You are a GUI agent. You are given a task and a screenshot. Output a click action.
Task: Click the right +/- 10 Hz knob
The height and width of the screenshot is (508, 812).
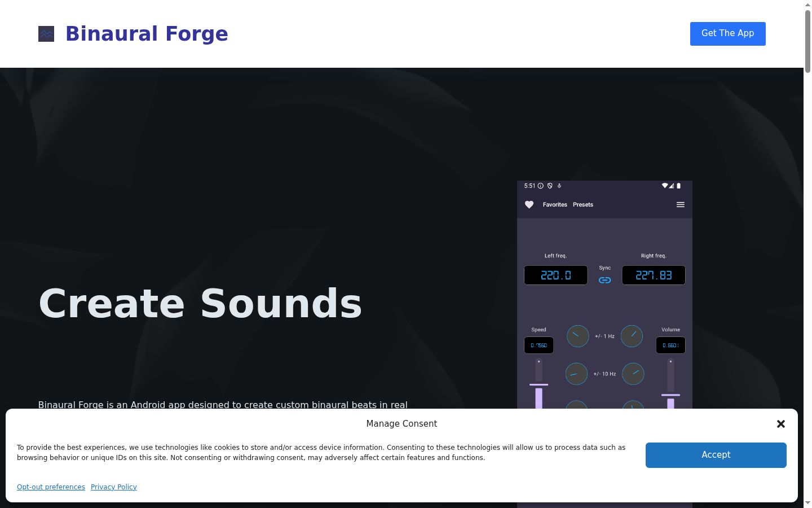pos(633,374)
